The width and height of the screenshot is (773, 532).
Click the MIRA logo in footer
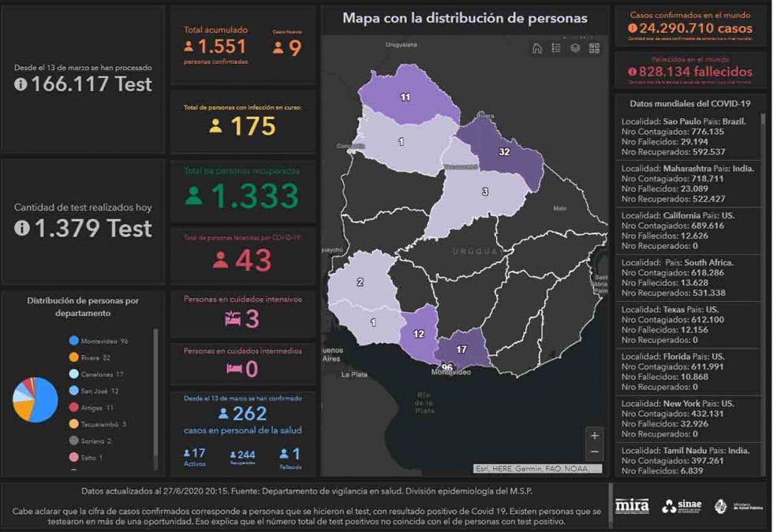click(x=632, y=506)
